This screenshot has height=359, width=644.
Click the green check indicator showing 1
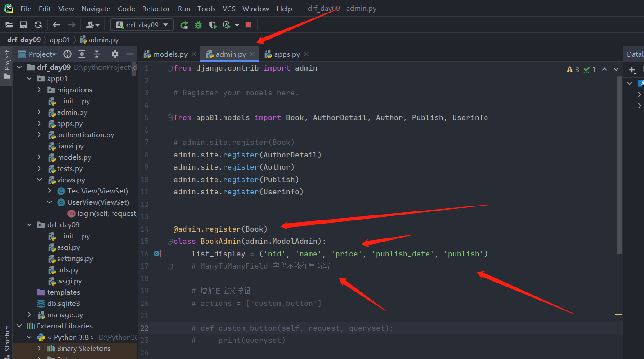[590, 69]
